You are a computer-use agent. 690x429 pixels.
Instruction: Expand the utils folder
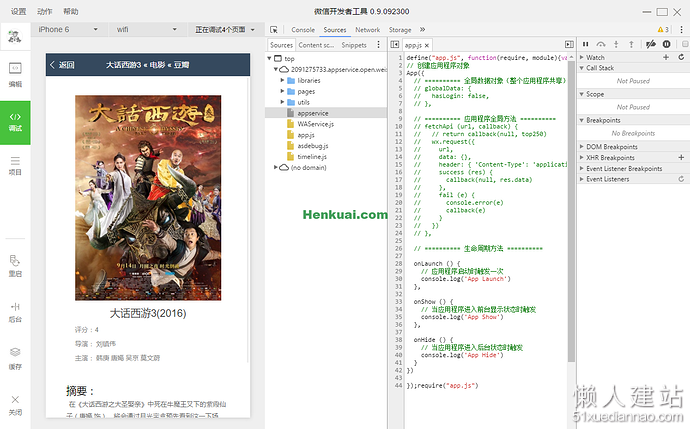282,102
